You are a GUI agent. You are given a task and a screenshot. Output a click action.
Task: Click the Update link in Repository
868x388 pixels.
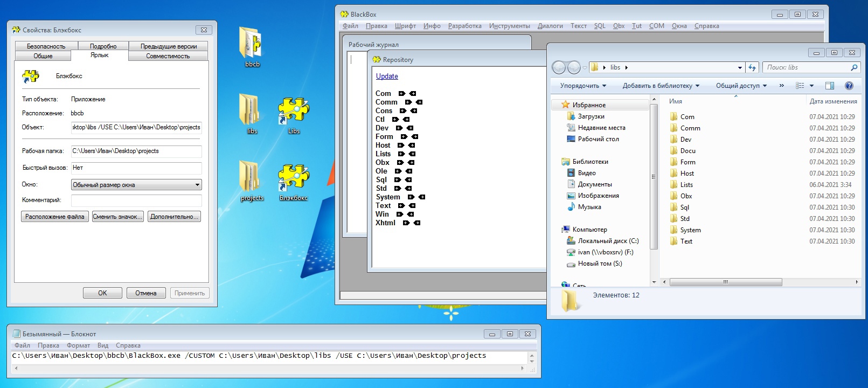click(387, 77)
